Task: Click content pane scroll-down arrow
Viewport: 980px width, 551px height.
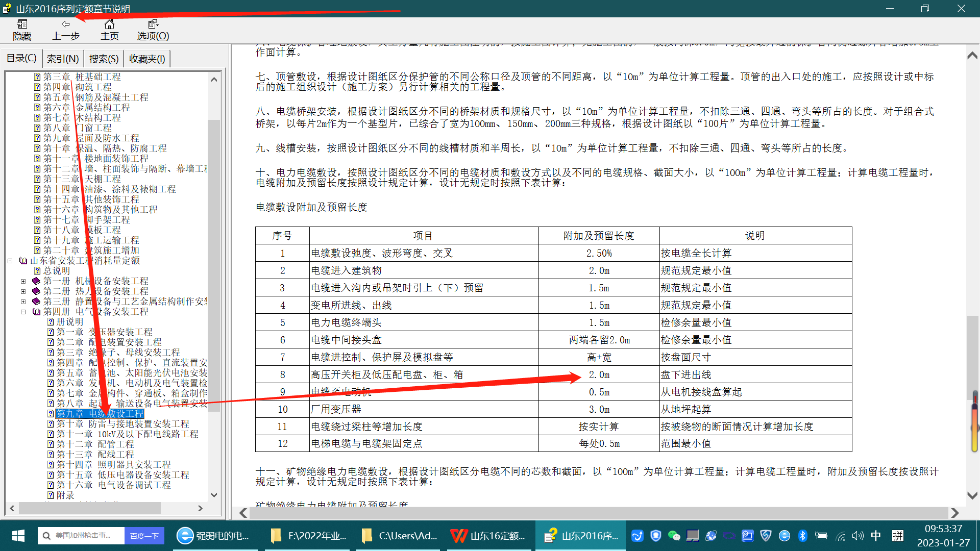Action: coord(972,495)
